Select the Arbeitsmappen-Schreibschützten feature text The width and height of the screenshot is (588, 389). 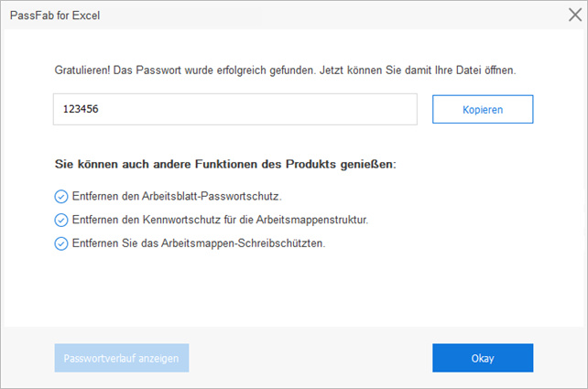tap(243, 243)
